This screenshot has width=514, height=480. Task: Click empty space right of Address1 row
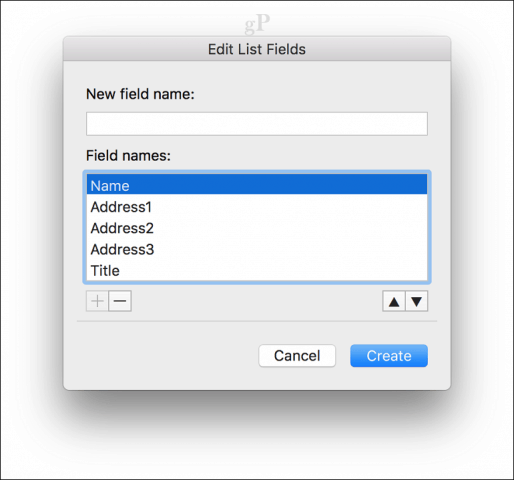point(290,207)
